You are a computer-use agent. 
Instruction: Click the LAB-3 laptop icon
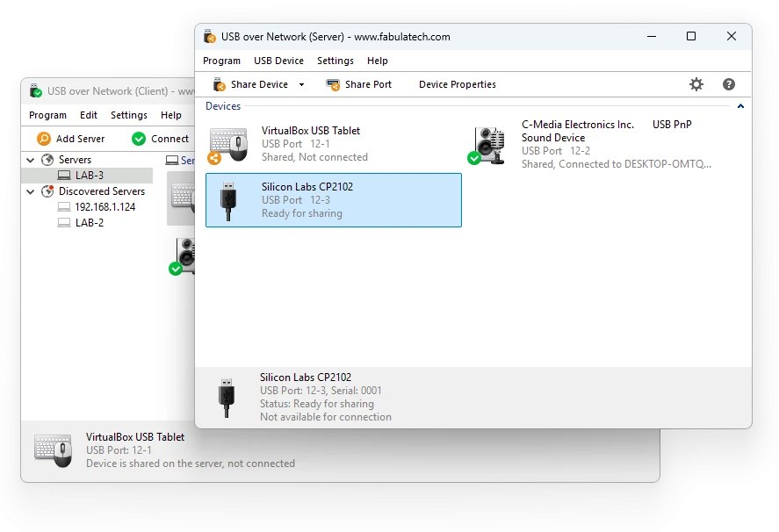click(64, 176)
